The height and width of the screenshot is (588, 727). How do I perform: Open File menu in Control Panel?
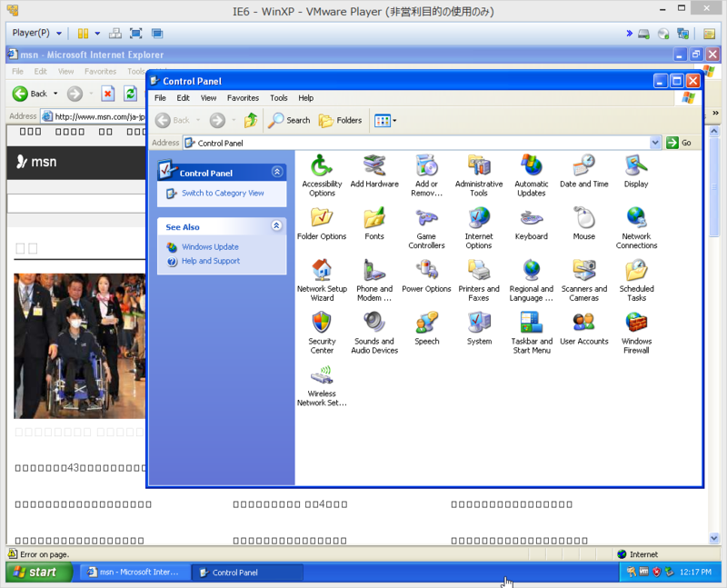(x=160, y=98)
